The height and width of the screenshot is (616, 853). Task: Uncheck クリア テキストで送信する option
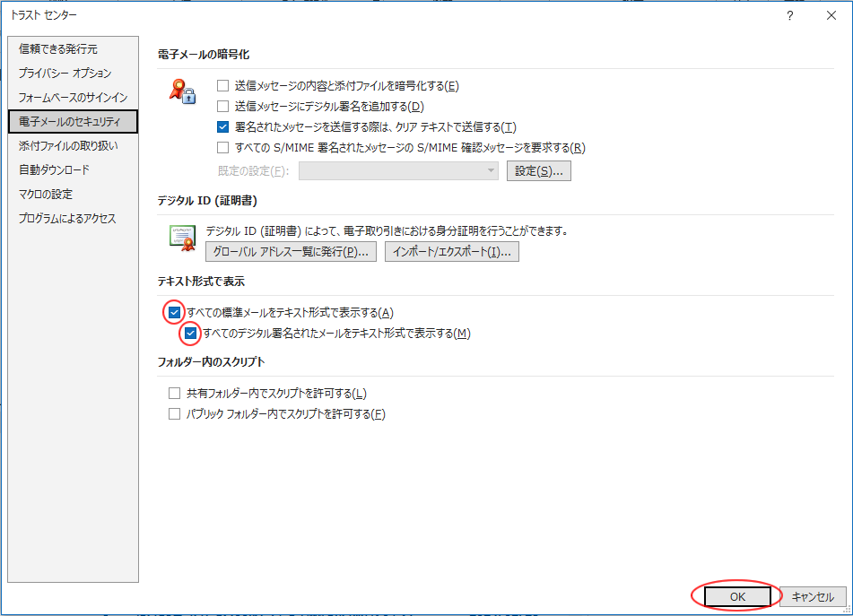click(222, 126)
